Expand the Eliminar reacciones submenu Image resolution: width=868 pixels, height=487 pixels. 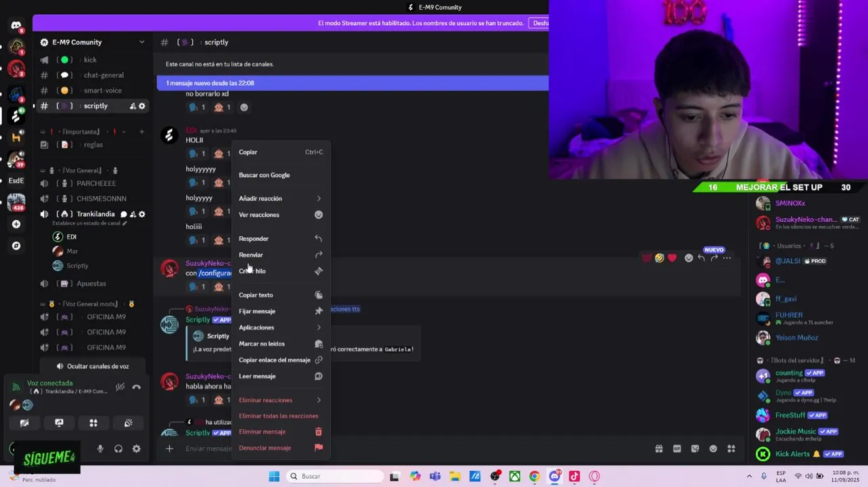[x=281, y=400]
